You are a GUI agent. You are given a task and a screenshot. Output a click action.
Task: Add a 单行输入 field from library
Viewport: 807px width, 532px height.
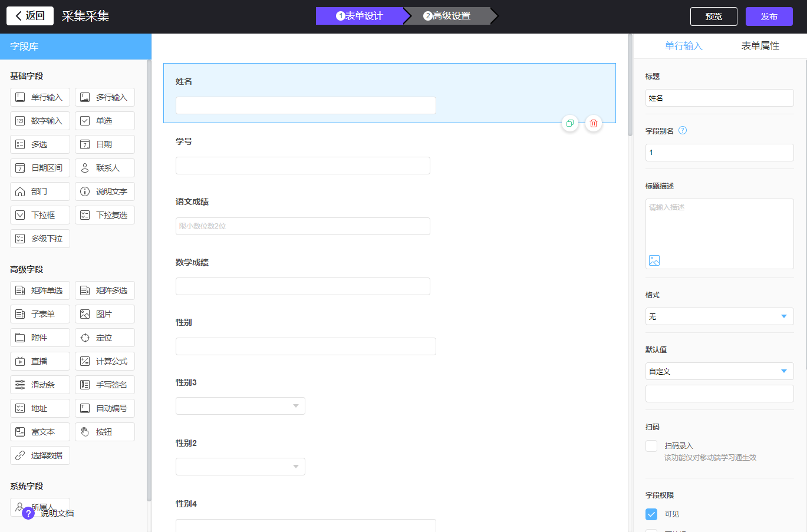[x=40, y=97]
